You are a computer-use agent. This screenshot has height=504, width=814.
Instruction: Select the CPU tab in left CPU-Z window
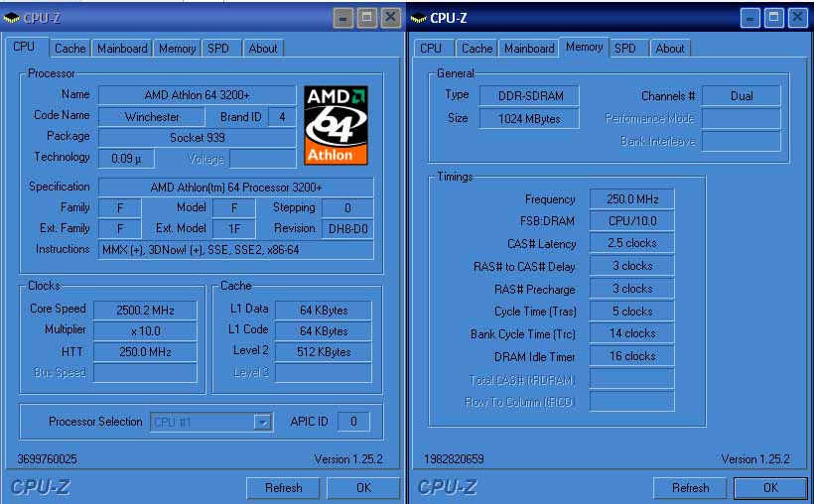pyautogui.click(x=24, y=47)
